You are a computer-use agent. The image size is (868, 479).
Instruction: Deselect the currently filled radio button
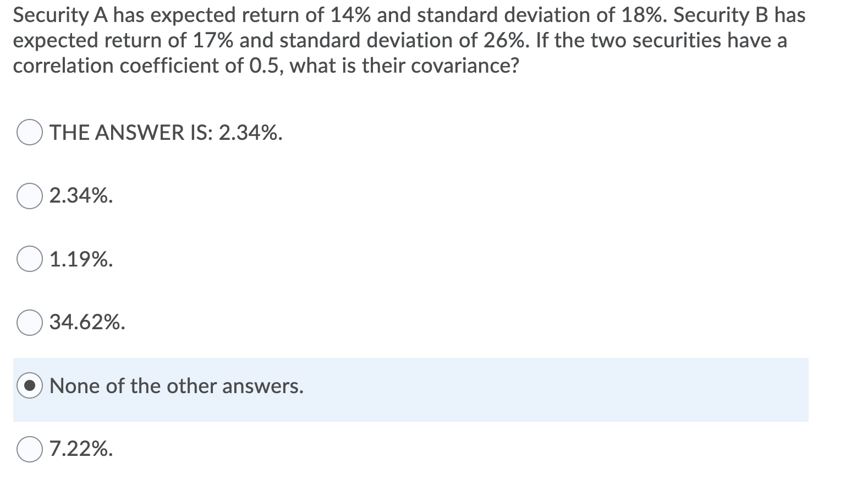point(31,385)
